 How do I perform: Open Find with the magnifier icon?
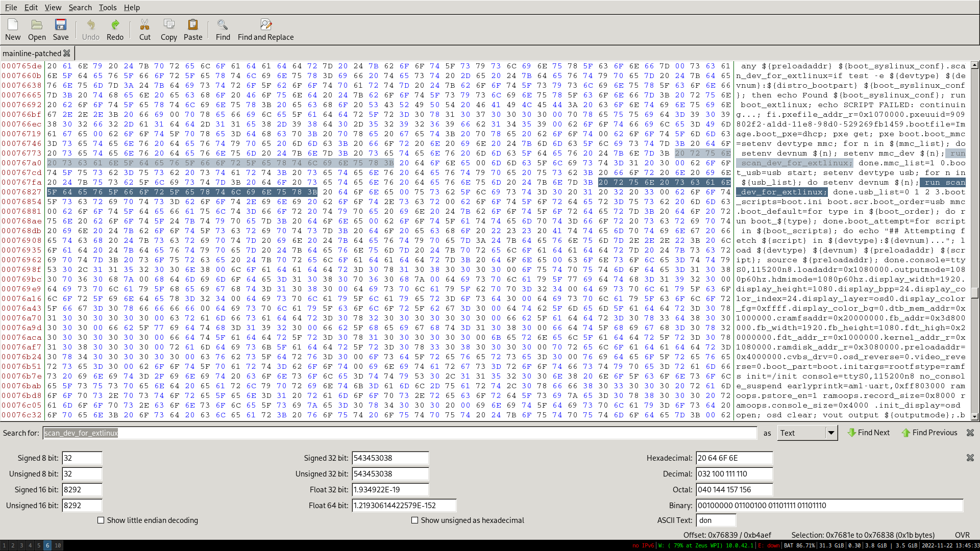coord(223,30)
